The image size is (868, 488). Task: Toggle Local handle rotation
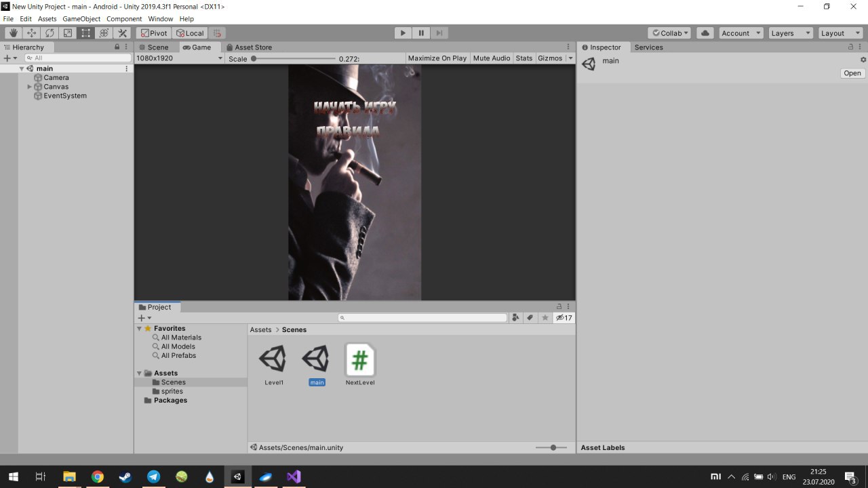189,33
